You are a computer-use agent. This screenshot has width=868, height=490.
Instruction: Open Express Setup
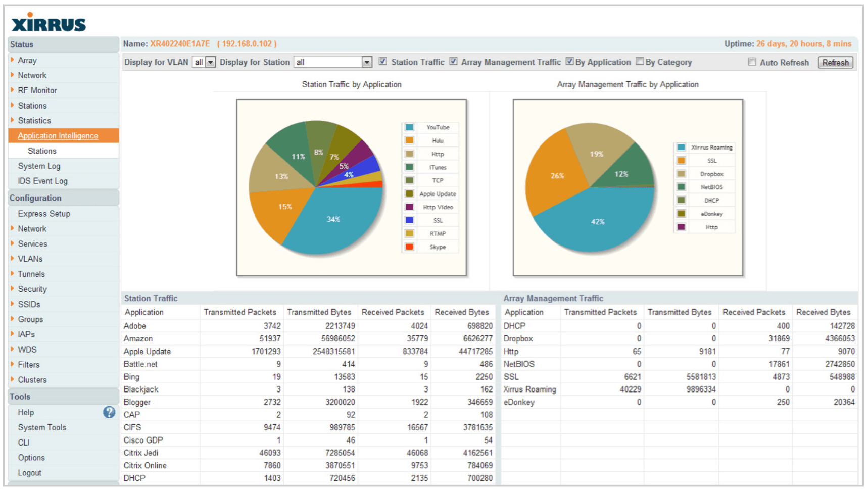pyautogui.click(x=44, y=214)
